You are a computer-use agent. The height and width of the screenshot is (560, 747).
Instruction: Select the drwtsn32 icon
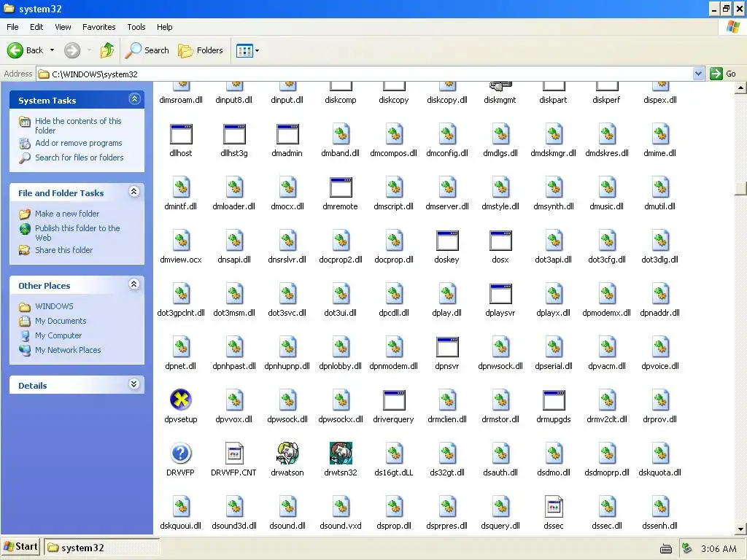click(x=341, y=454)
